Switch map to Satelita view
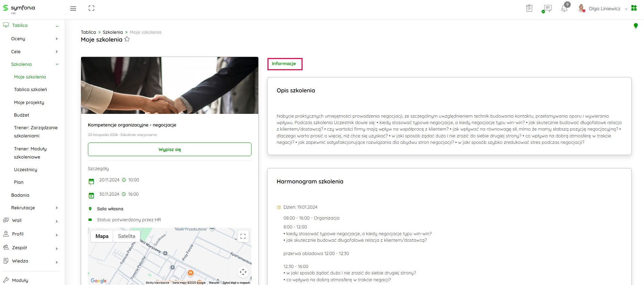 126,236
